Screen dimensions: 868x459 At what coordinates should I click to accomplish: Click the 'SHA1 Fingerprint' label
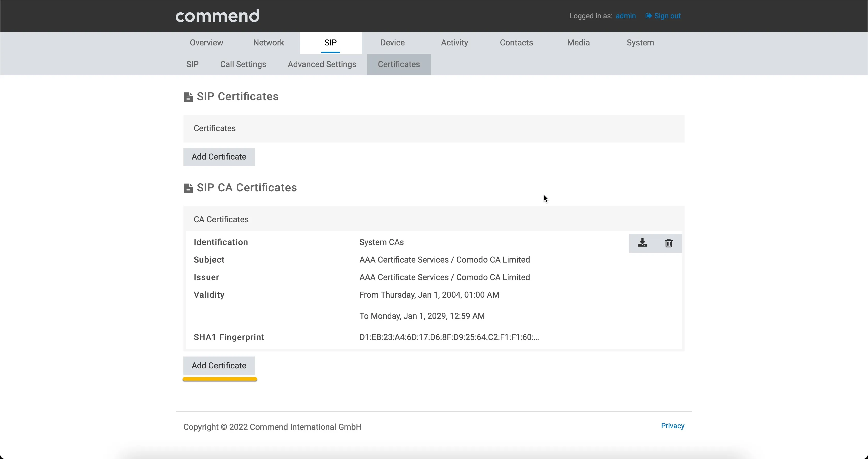click(x=229, y=337)
